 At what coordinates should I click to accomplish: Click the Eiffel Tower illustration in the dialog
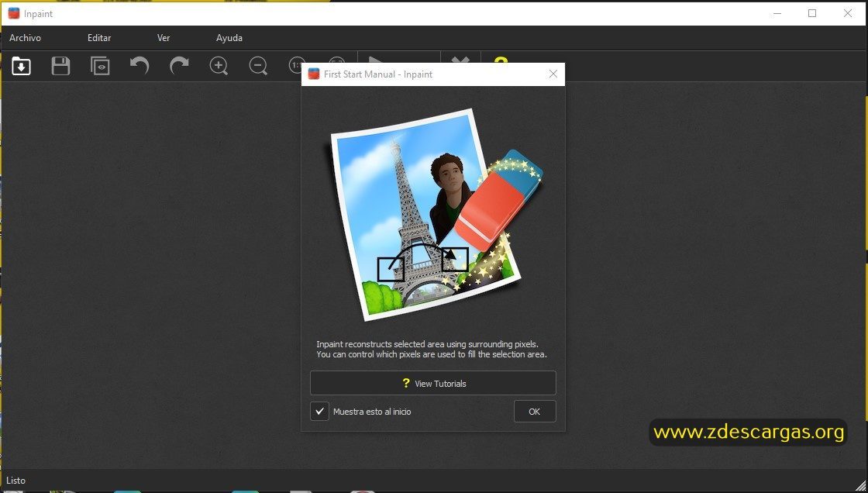[434, 215]
